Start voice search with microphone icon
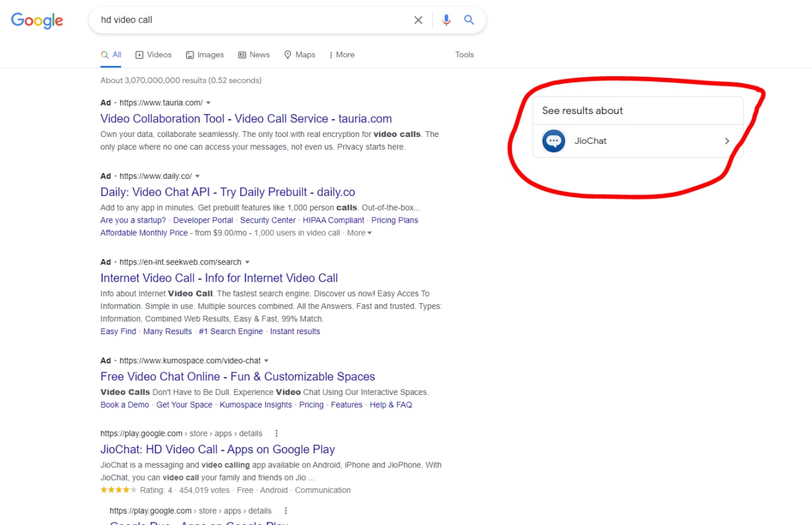812x525 pixels. pyautogui.click(x=446, y=20)
